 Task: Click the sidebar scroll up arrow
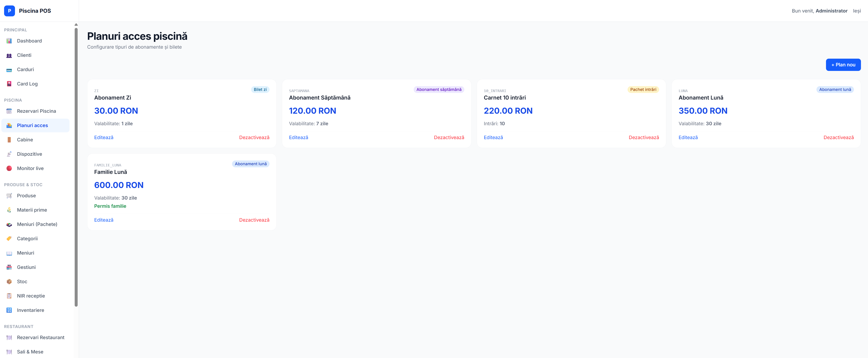[76, 25]
